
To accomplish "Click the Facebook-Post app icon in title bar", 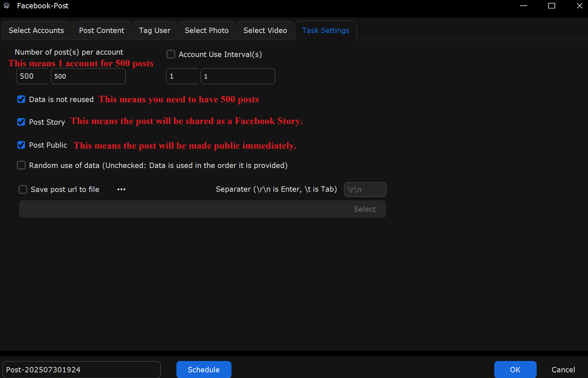I will [7, 6].
